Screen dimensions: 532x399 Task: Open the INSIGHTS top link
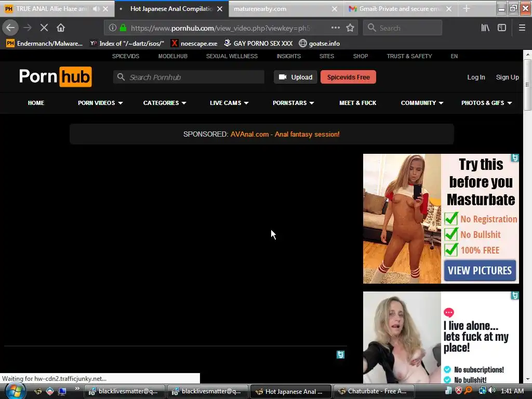click(x=288, y=56)
